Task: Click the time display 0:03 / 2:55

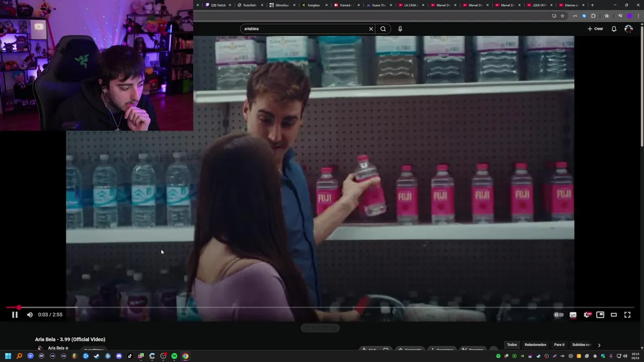Action: (50, 315)
